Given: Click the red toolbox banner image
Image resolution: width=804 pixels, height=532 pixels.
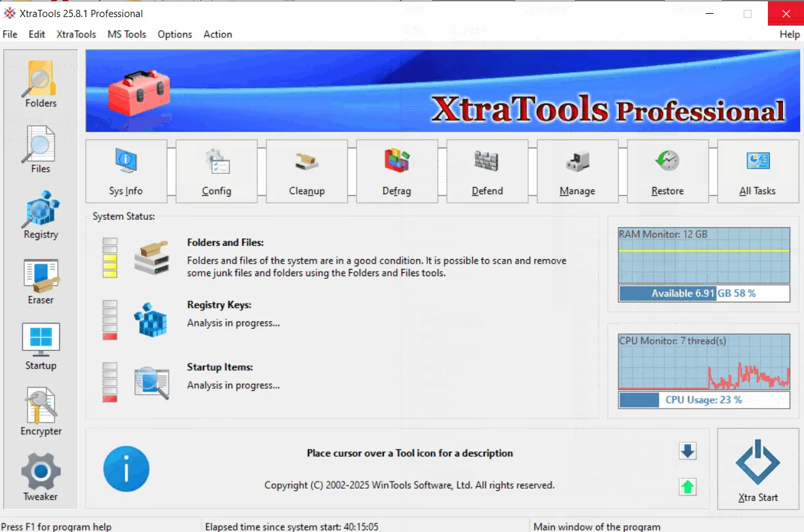Looking at the screenshot, I should point(138,92).
